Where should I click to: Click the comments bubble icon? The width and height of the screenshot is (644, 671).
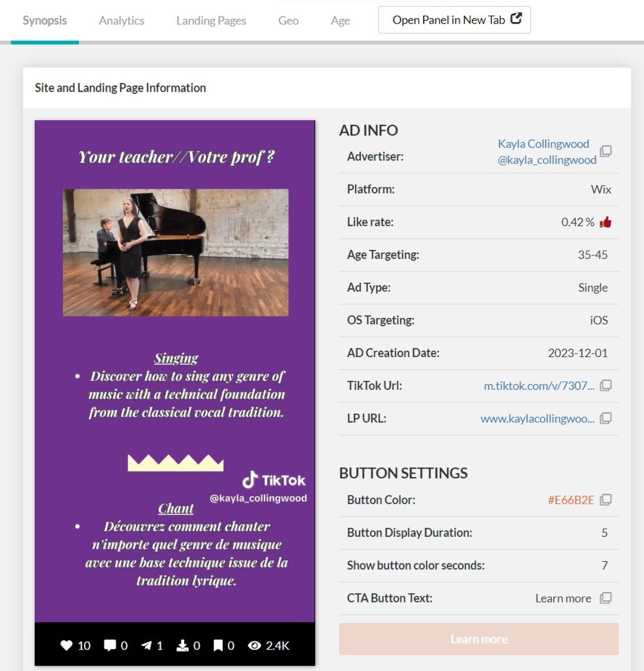110,646
